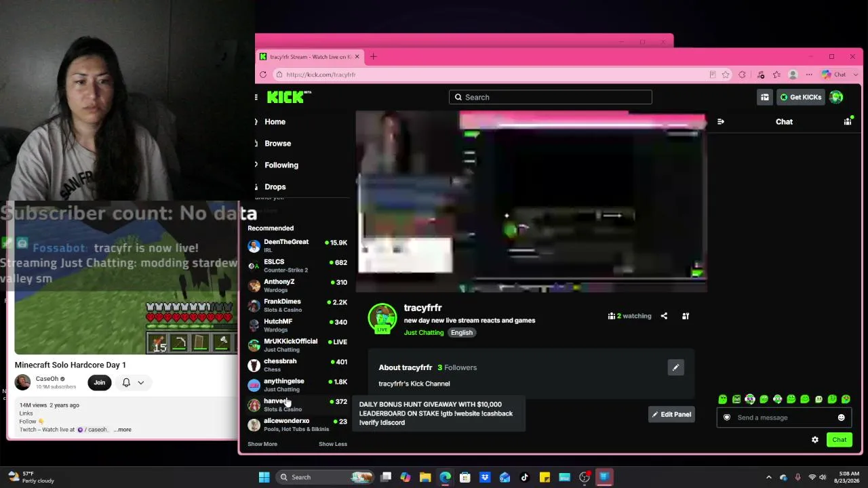
Task: Click the Get KICKs button
Action: tap(800, 97)
